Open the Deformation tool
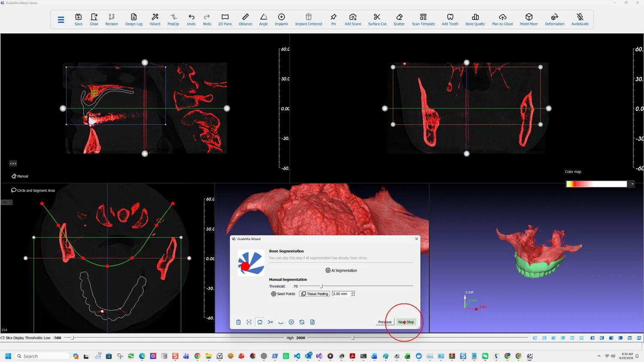 pyautogui.click(x=555, y=19)
